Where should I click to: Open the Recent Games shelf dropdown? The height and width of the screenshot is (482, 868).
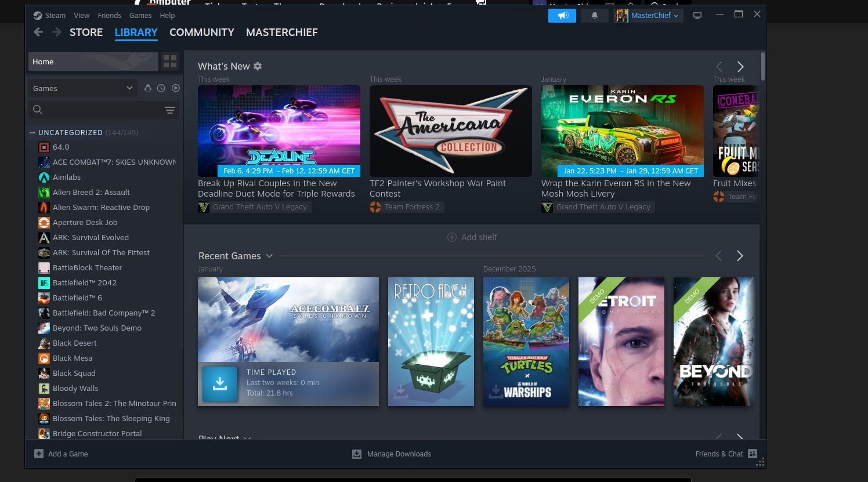tap(269, 256)
